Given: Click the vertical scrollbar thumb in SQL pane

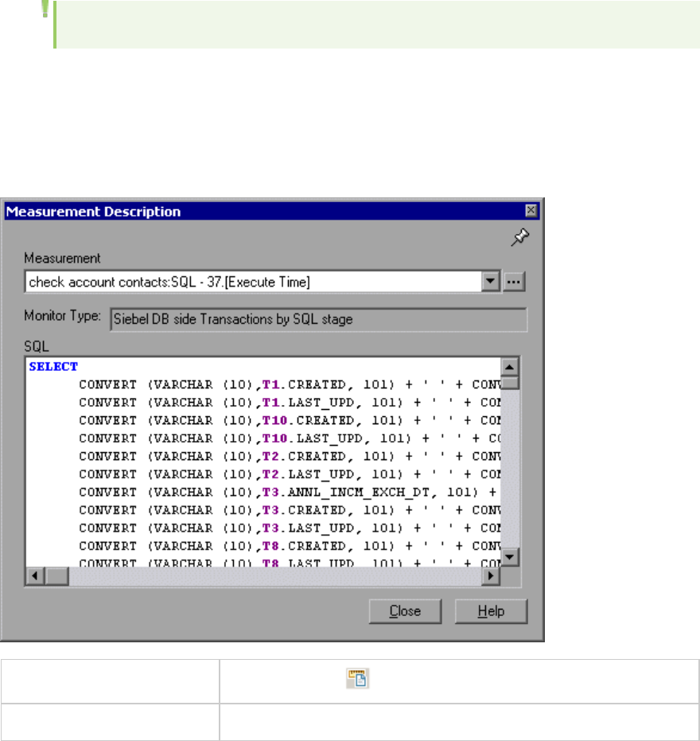Looking at the screenshot, I should click(x=510, y=382).
